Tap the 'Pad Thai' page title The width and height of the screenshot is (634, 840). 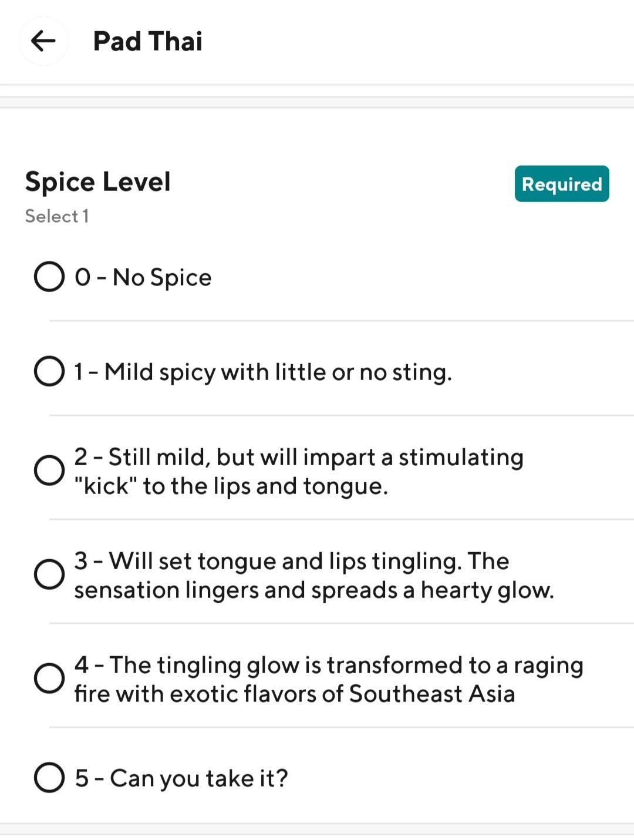[x=148, y=41]
